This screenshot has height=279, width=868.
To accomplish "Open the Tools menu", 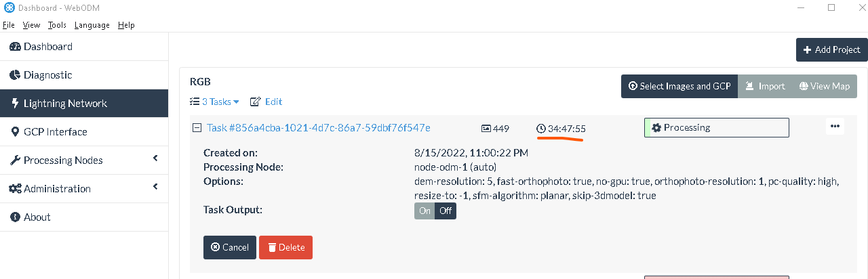I will (x=57, y=25).
